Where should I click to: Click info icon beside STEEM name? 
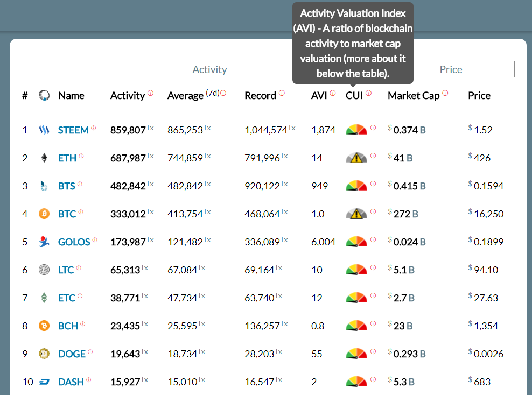click(x=93, y=128)
